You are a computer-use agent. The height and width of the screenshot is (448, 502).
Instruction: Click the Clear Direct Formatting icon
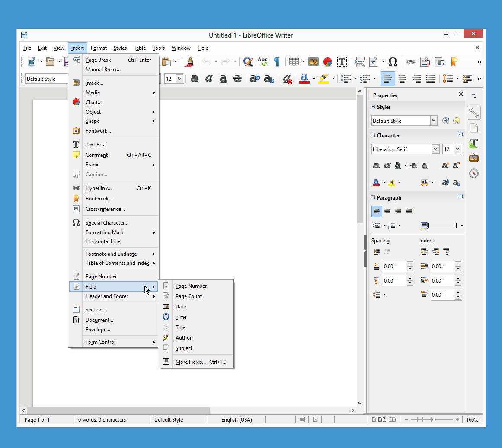point(287,79)
